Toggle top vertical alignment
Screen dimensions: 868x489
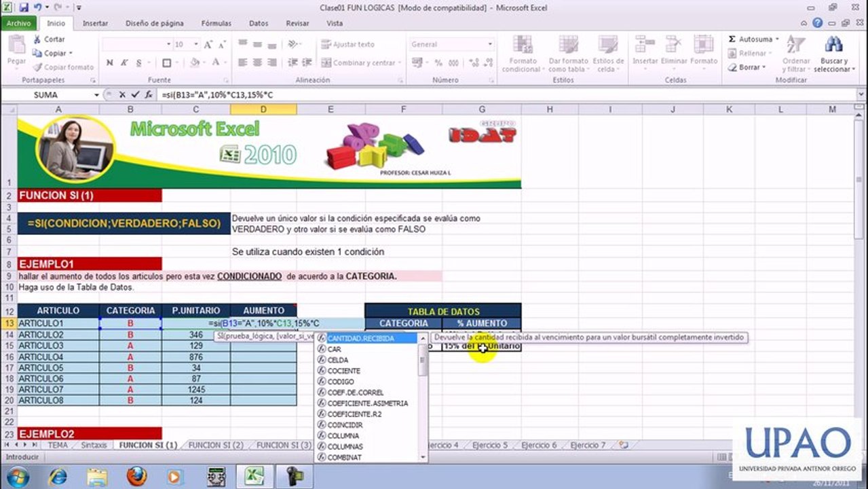point(242,44)
